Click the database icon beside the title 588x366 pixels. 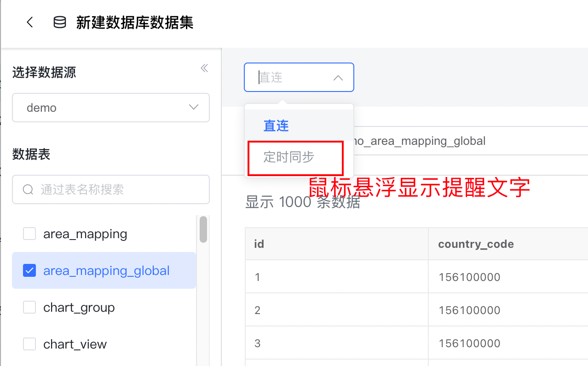coord(60,23)
